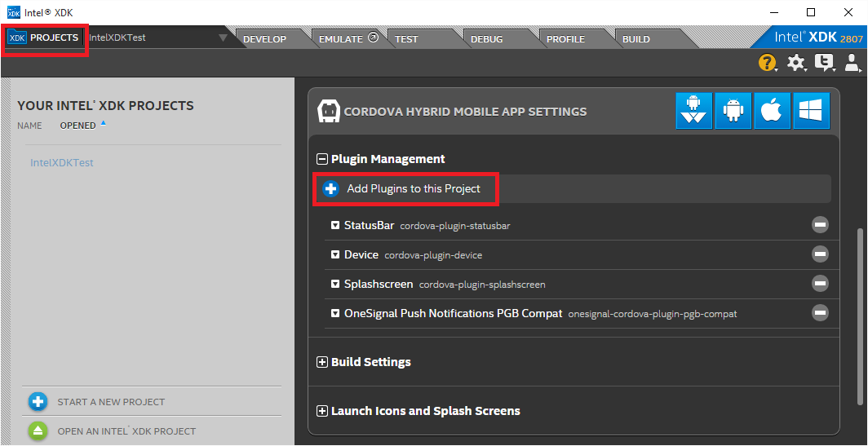Screen dimensions: 868x446
Task: Click the blue plus icon for new project
Action: tap(38, 402)
